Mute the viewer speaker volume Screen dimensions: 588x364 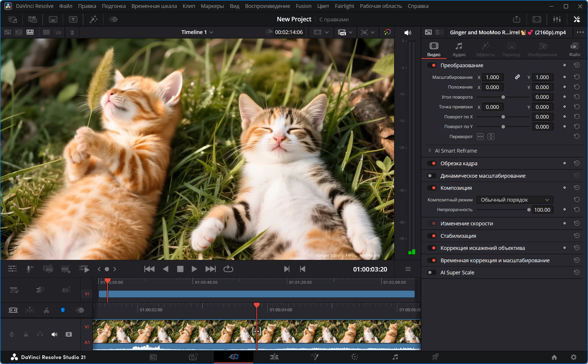click(408, 32)
